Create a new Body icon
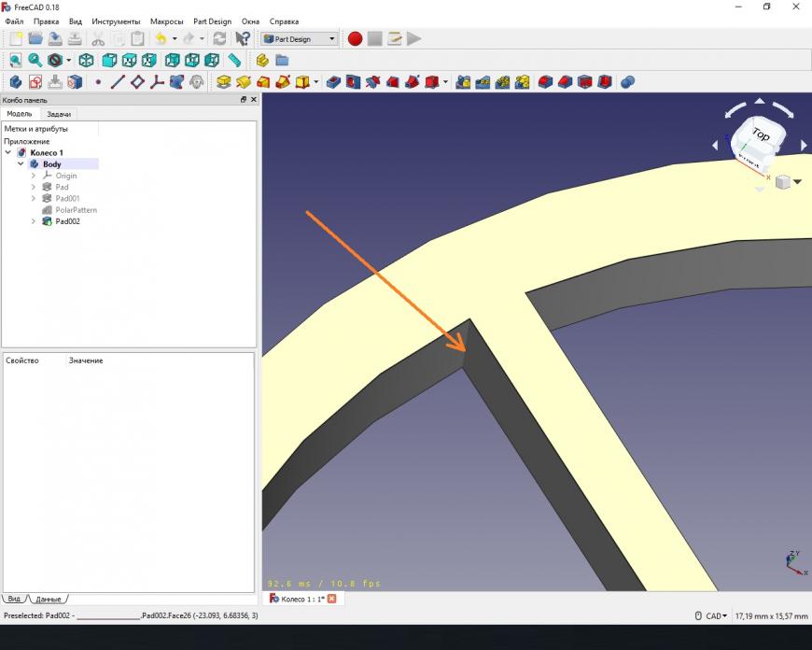Screen dimensions: 812x650 (16, 82)
